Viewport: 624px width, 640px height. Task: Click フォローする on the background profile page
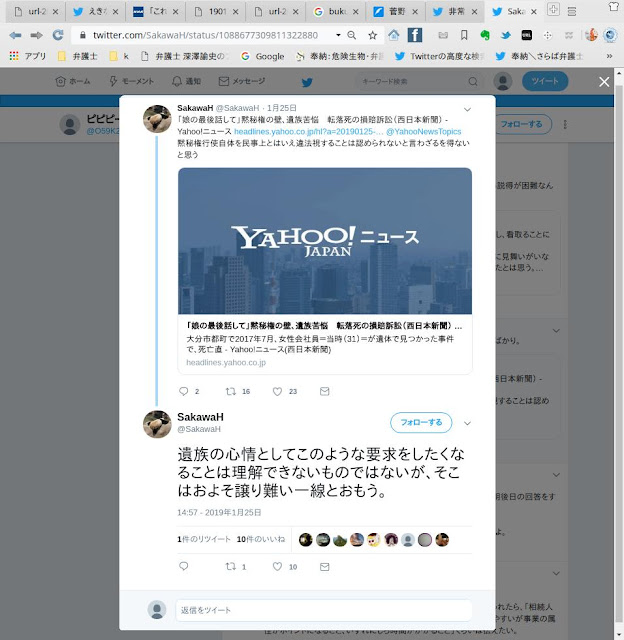(x=522, y=124)
